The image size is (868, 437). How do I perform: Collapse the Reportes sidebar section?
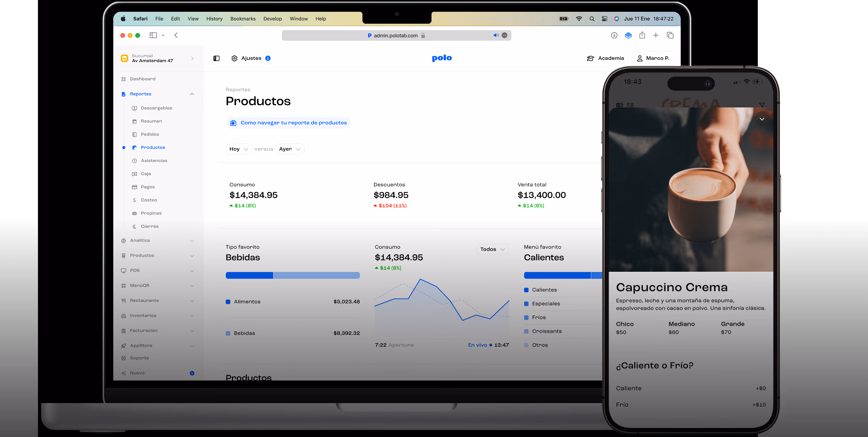192,94
